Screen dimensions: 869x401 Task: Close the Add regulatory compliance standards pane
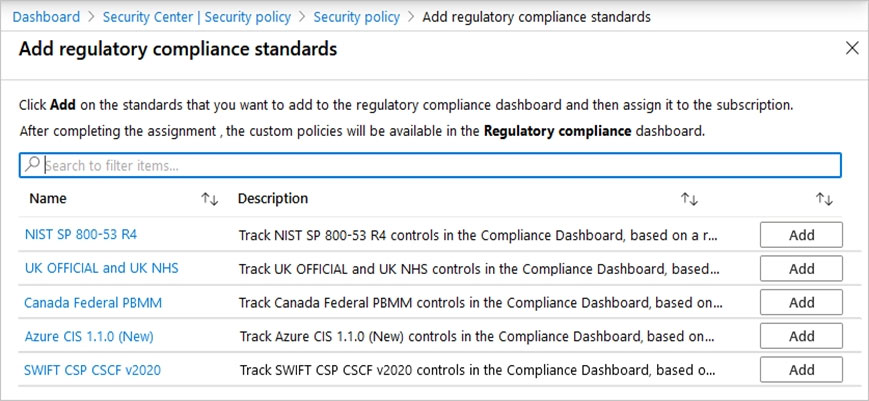click(852, 48)
